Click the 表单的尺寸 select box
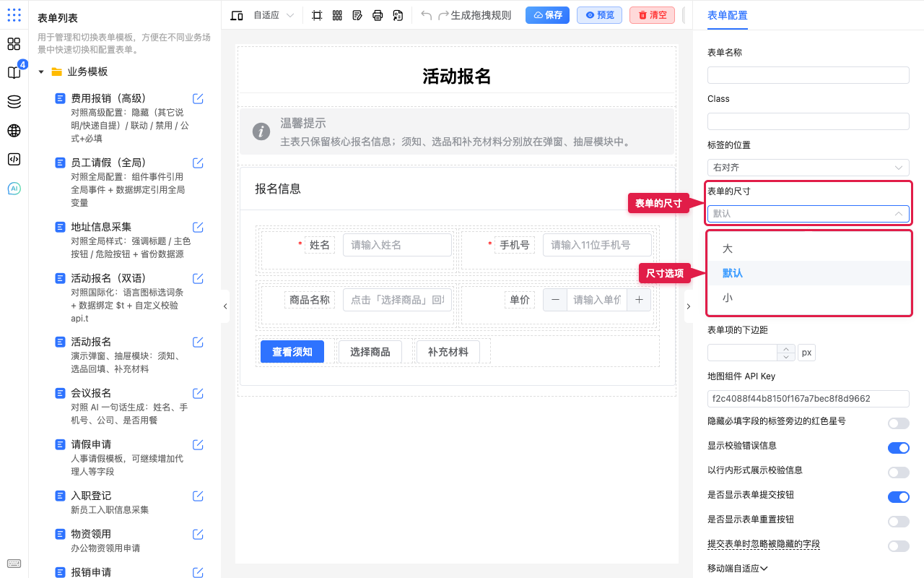Viewport: 924px width, 578px height. [808, 214]
